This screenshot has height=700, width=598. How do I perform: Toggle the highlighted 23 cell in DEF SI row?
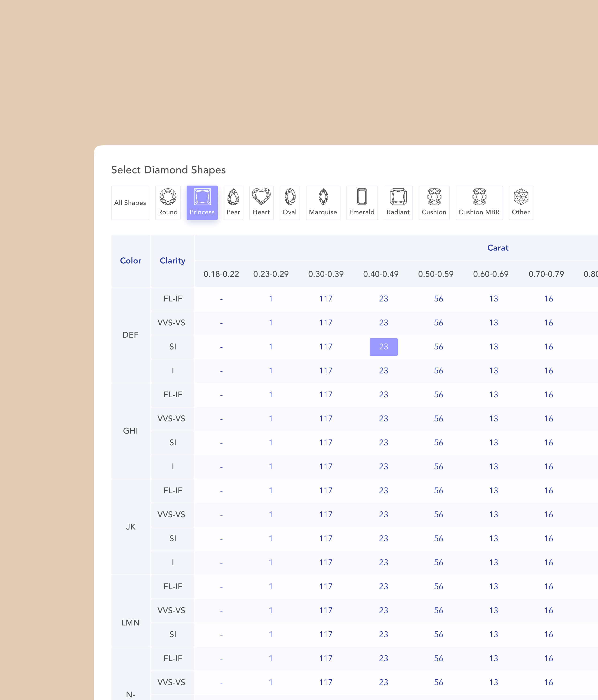383,347
